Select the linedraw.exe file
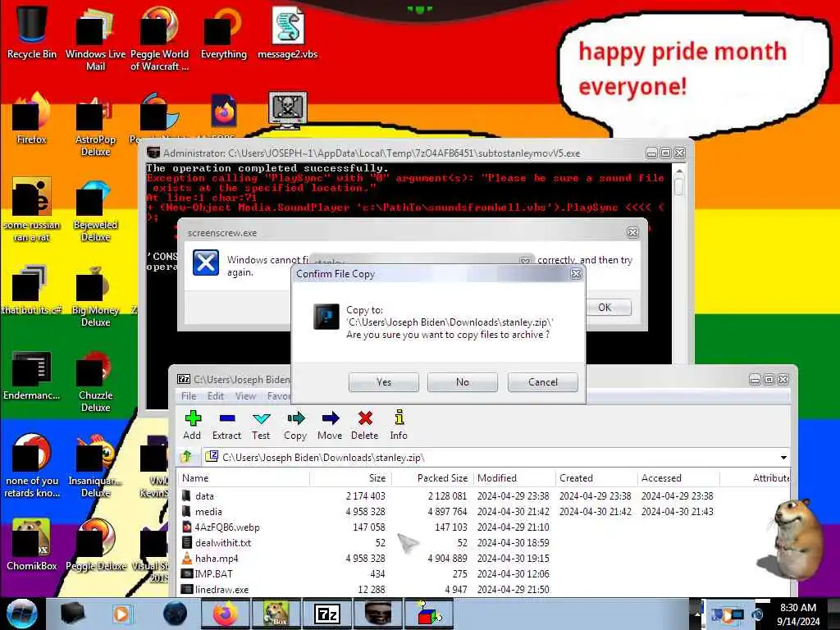 (484, 589)
